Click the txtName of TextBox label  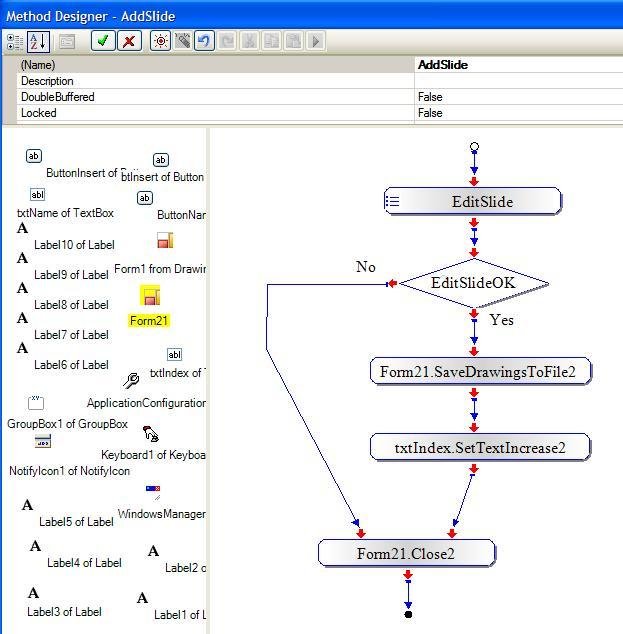(65, 213)
